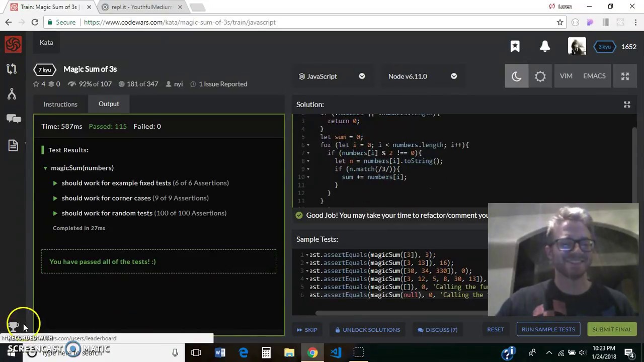Enable VIM key bindings
644x362 pixels.
point(566,76)
